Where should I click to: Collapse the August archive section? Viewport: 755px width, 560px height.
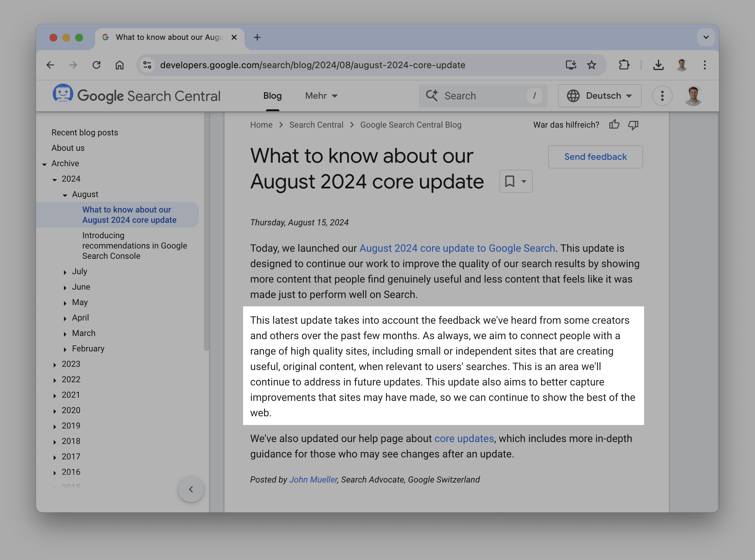(65, 195)
